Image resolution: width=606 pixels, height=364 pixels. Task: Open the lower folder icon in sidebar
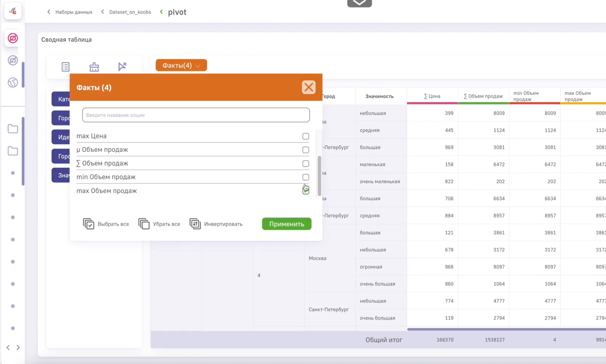[13, 151]
